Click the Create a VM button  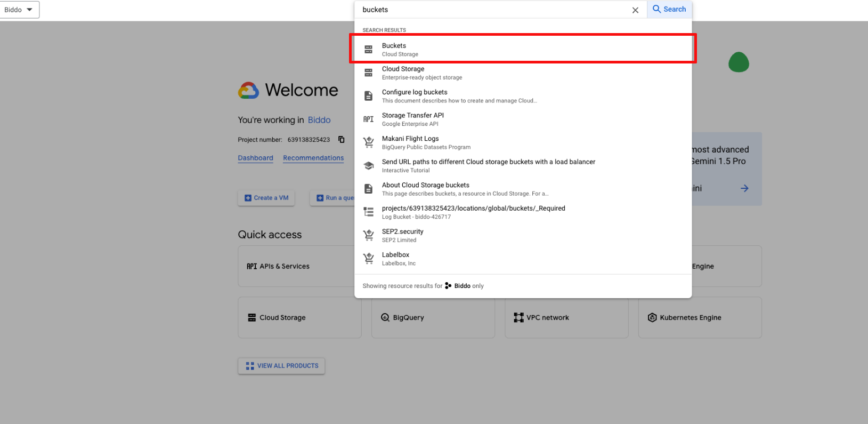[x=266, y=198]
